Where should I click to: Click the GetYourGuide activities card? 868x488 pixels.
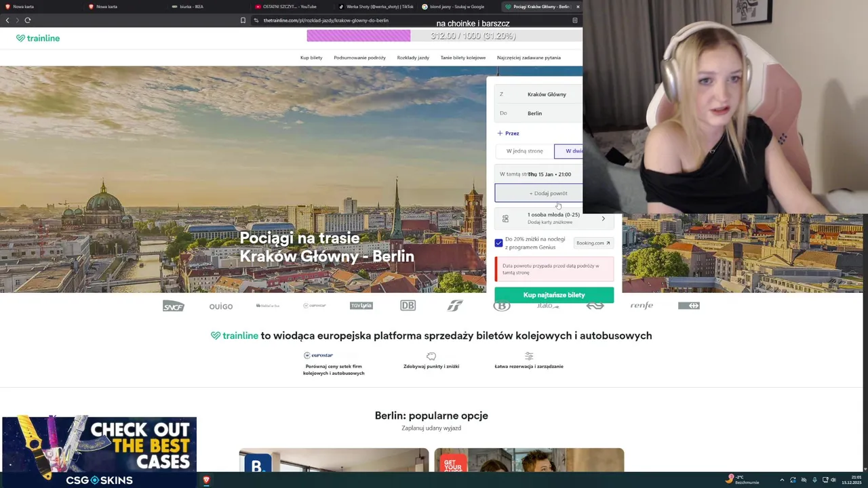(x=529, y=460)
